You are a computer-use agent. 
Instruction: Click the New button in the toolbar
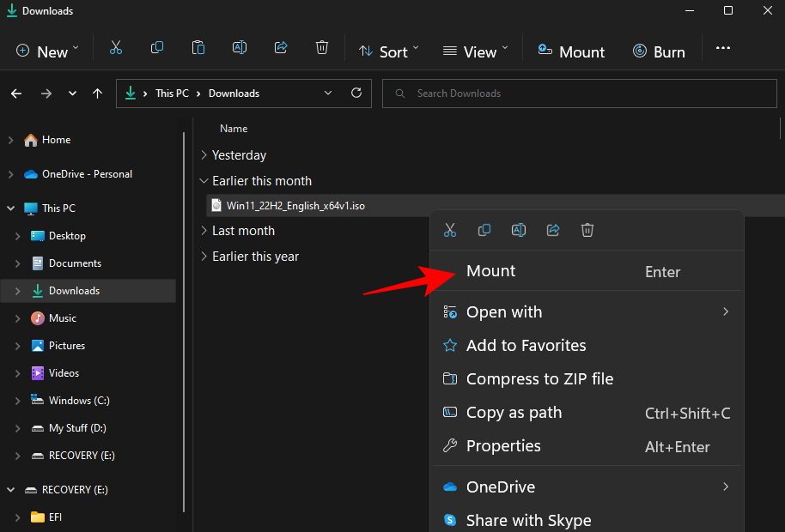pos(47,51)
